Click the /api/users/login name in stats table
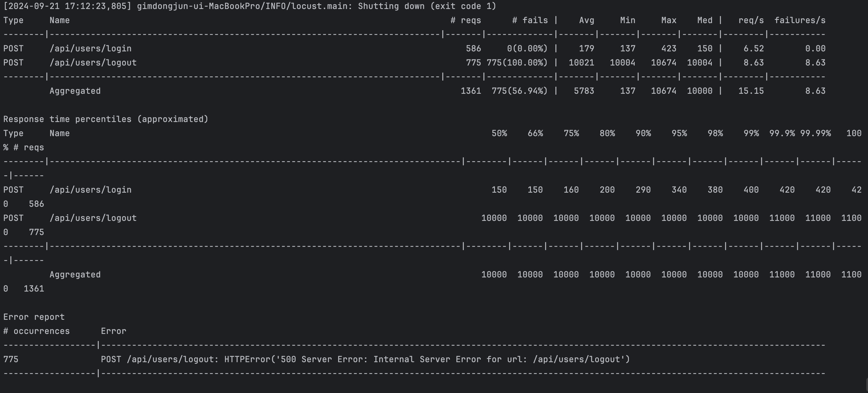868x393 pixels. pyautogui.click(x=90, y=48)
